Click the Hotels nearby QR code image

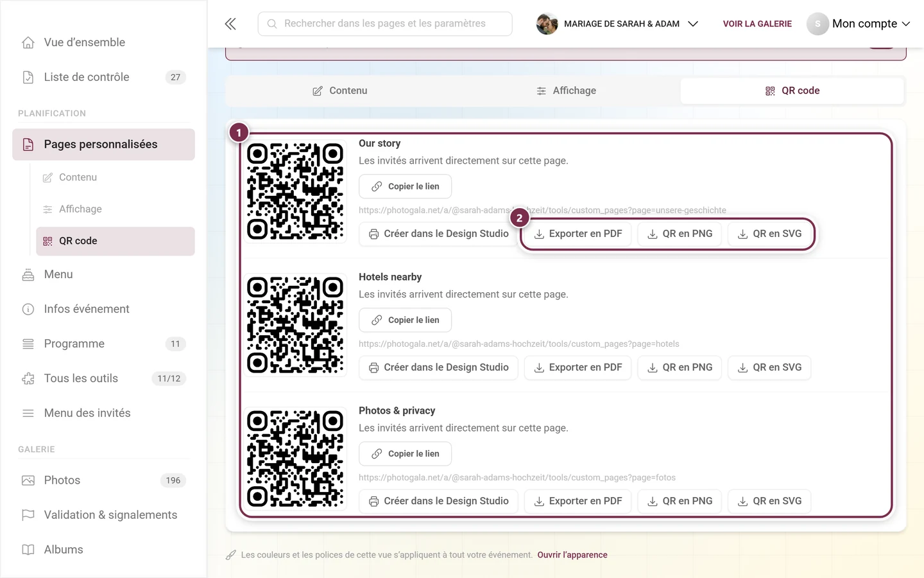click(x=295, y=325)
